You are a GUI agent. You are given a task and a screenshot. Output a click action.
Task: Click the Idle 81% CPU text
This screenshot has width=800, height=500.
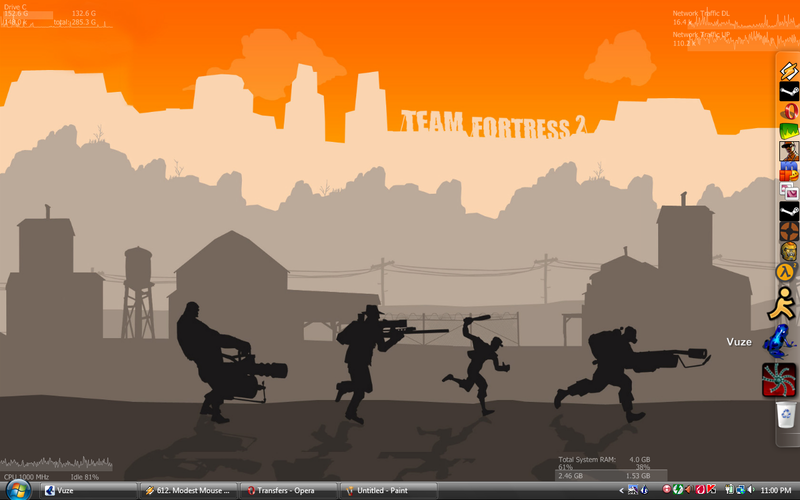click(x=85, y=477)
